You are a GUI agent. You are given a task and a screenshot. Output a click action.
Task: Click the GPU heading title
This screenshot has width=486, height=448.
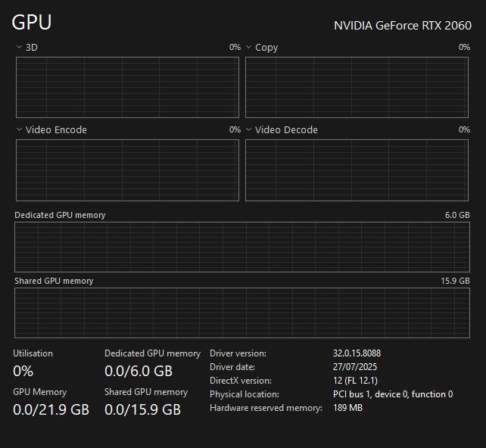(x=32, y=23)
